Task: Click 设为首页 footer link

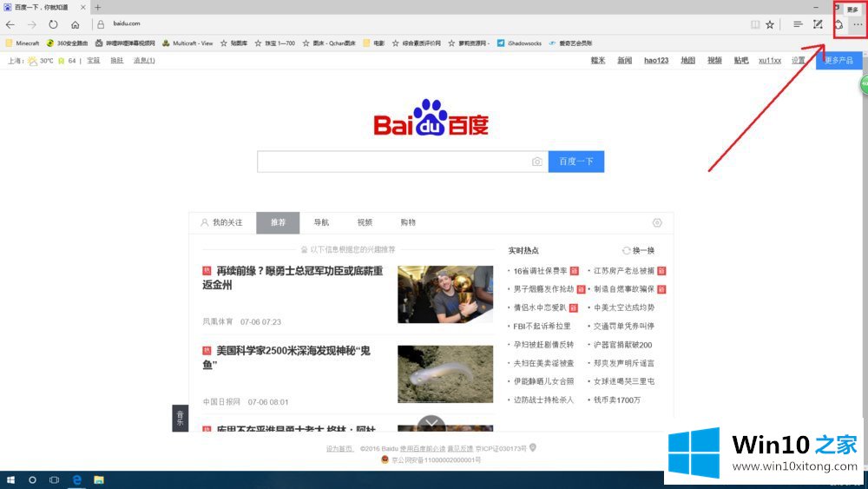Action: pos(340,448)
